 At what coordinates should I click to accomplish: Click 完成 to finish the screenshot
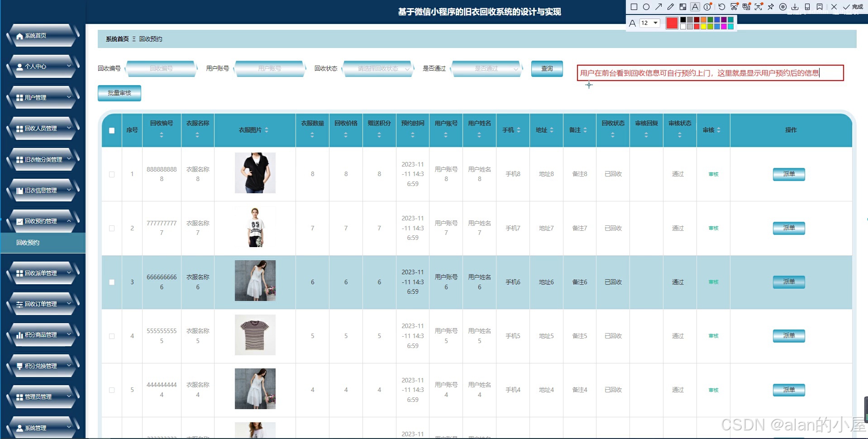[853, 7]
